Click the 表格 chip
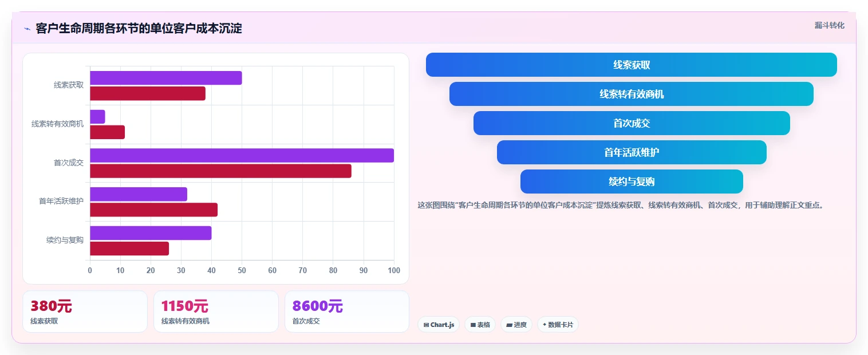Image resolution: width=868 pixels, height=355 pixels. [x=480, y=325]
